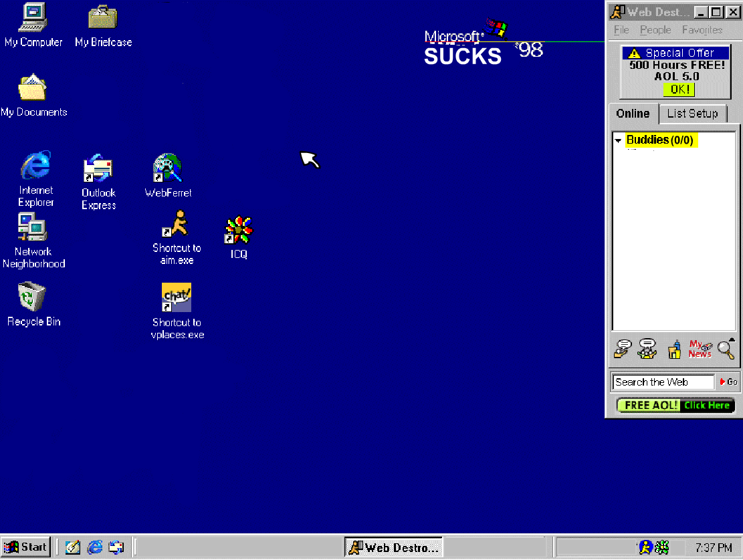This screenshot has height=560, width=743.
Task: Minimize the Web Dest... buddy window
Action: [x=700, y=12]
